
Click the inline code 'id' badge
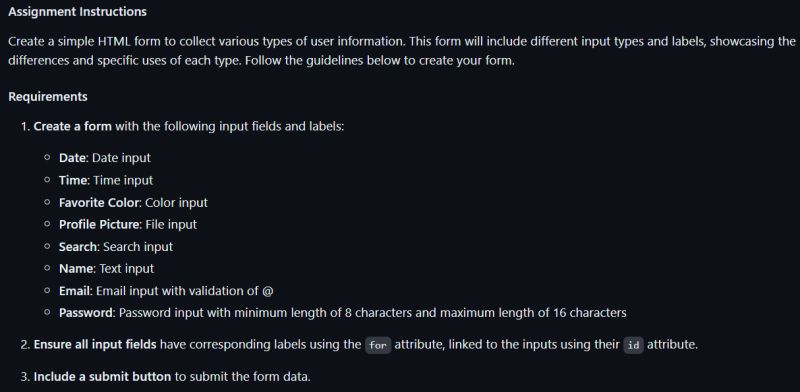point(633,346)
